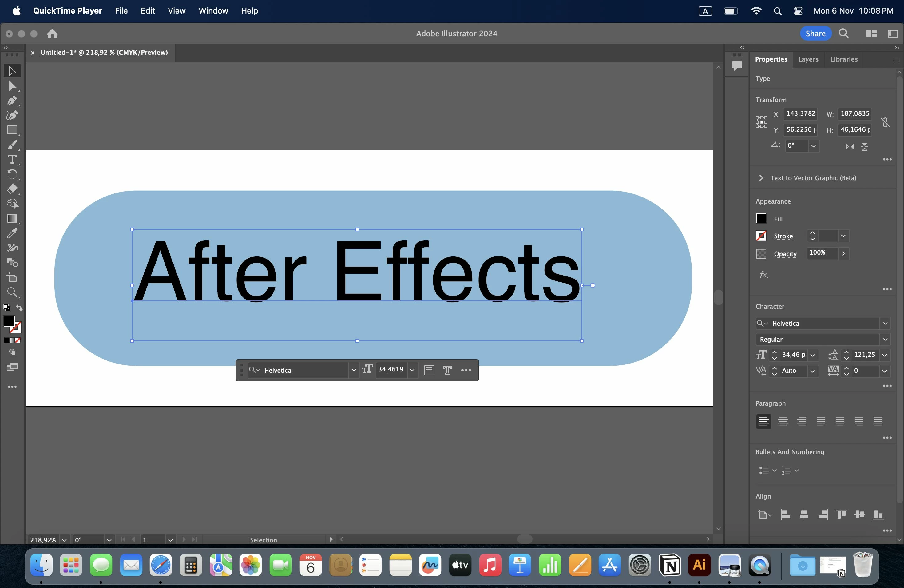Screen dimensions: 904x588
Task: Click the Share button
Action: (815, 34)
